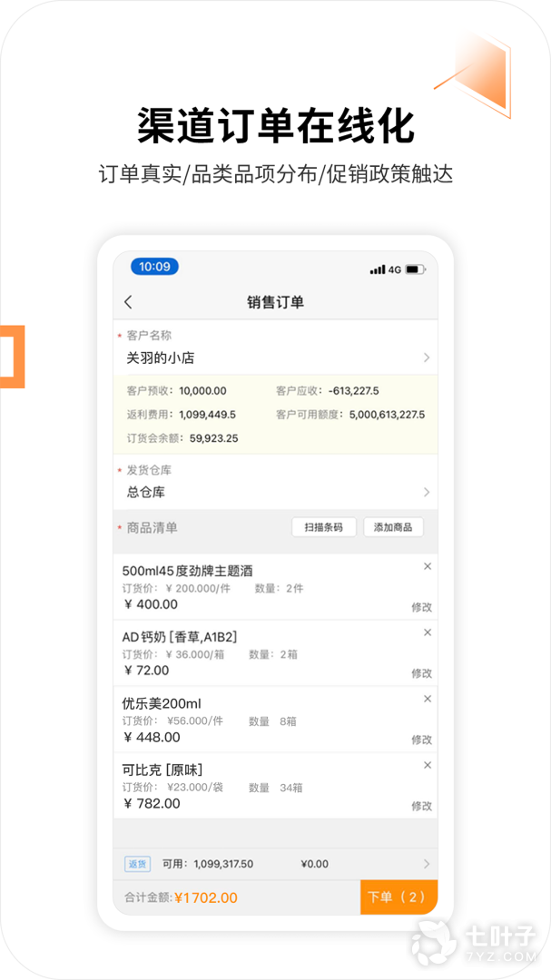Screen dimensions: 551x980
Task: Tap the back arrow on 销售订单 header
Action: pyautogui.click(x=128, y=302)
